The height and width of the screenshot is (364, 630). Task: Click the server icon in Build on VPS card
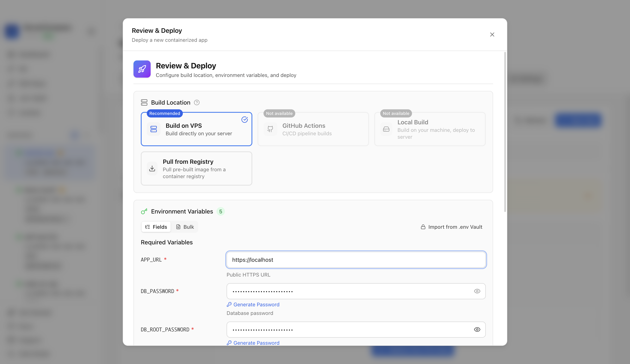(153, 129)
